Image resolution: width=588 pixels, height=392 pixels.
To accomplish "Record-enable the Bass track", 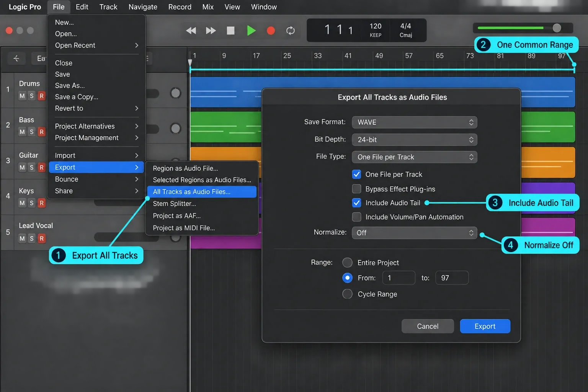I will click(41, 132).
